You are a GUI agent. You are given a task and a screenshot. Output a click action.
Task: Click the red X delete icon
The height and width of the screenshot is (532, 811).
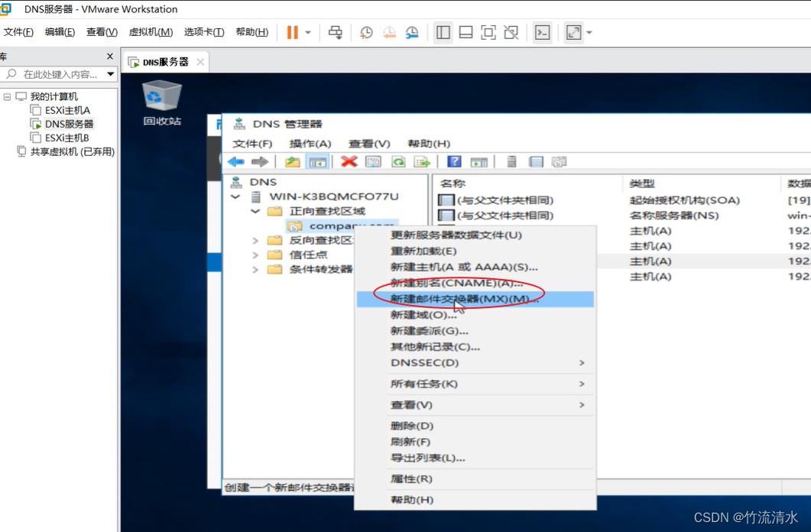(349, 162)
